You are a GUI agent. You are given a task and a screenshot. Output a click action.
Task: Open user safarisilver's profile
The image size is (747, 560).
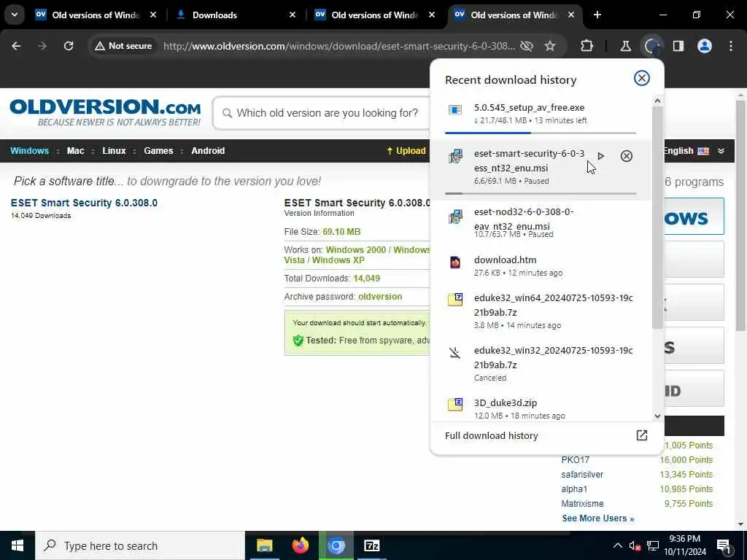coord(582,474)
